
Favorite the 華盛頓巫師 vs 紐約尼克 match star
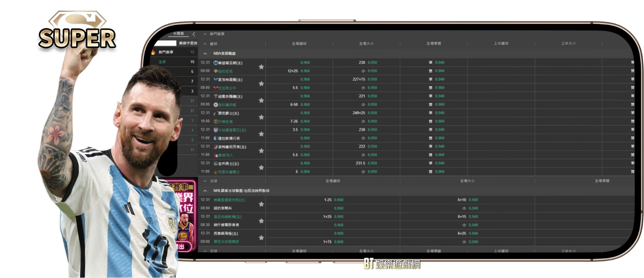click(261, 67)
